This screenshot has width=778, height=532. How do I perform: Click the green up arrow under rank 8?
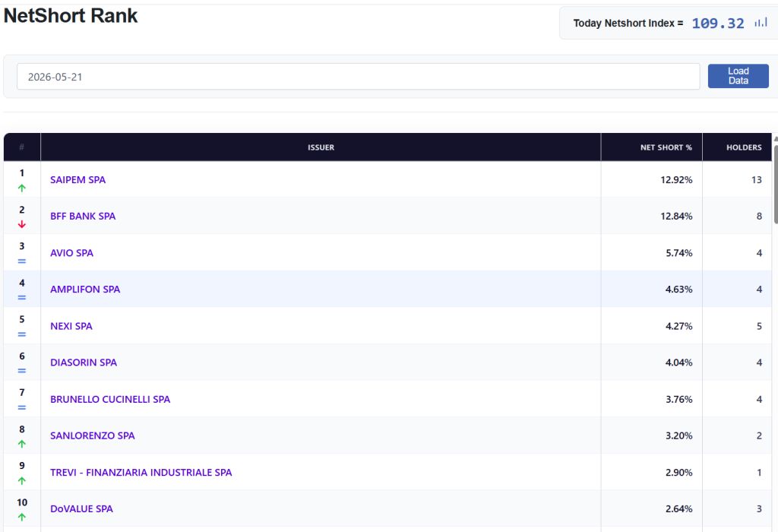[22, 444]
